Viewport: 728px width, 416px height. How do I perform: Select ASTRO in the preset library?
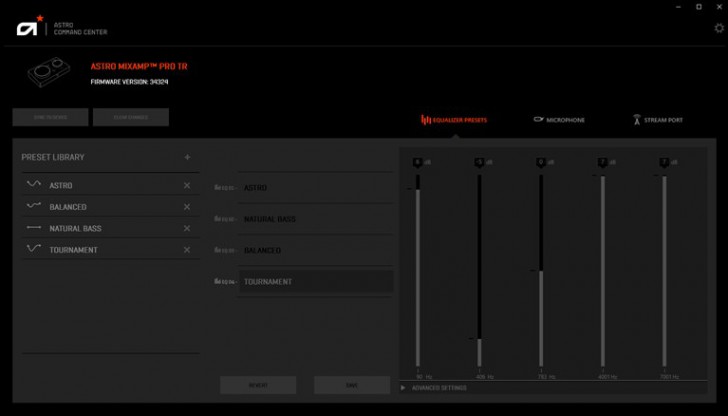pyautogui.click(x=110, y=185)
